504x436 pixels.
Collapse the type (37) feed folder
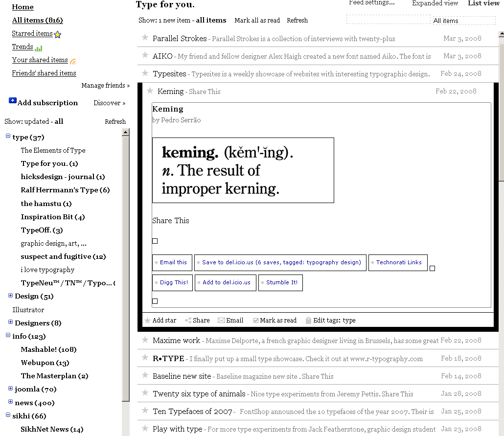tap(7, 137)
